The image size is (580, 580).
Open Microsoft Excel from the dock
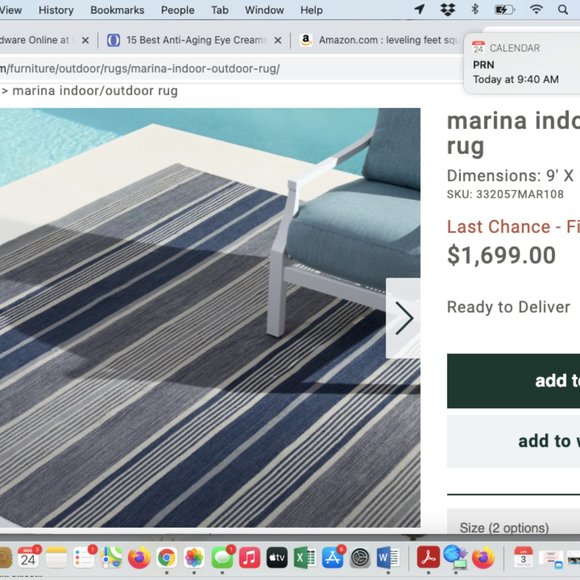pyautogui.click(x=305, y=557)
